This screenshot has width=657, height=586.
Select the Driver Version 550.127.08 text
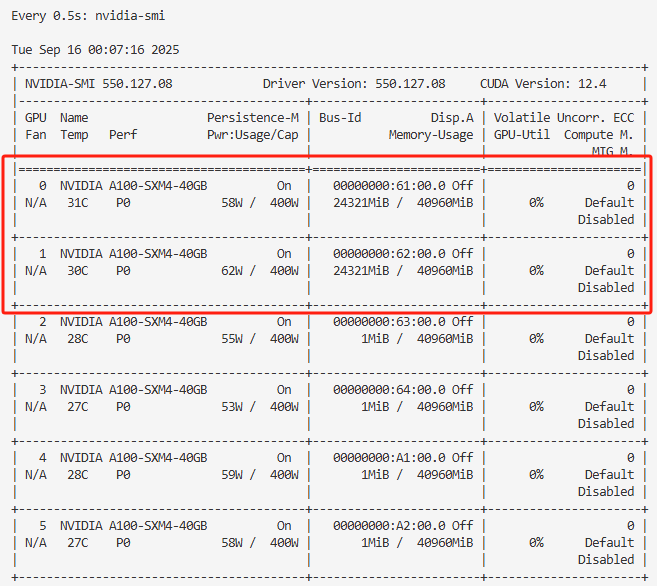tap(354, 84)
